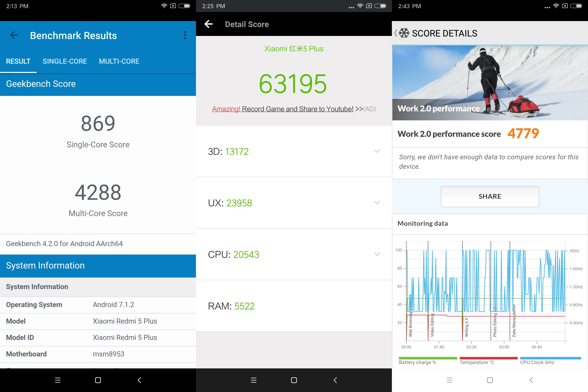Tap back arrow in Detail Score
The height and width of the screenshot is (392, 588).
208,24
